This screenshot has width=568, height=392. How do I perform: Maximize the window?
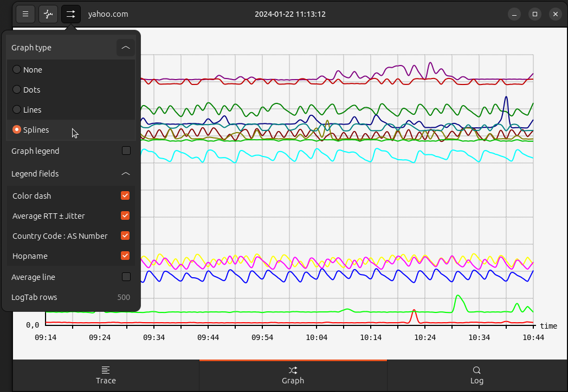(x=535, y=14)
